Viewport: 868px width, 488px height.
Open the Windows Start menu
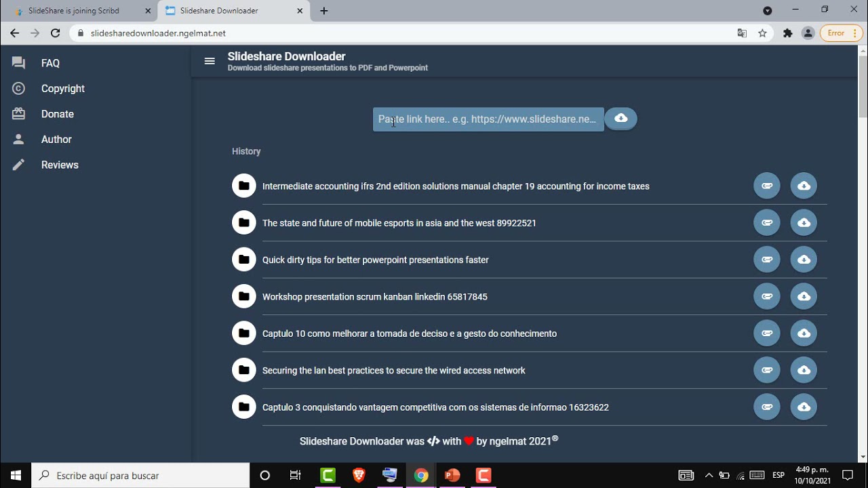[x=16, y=475]
